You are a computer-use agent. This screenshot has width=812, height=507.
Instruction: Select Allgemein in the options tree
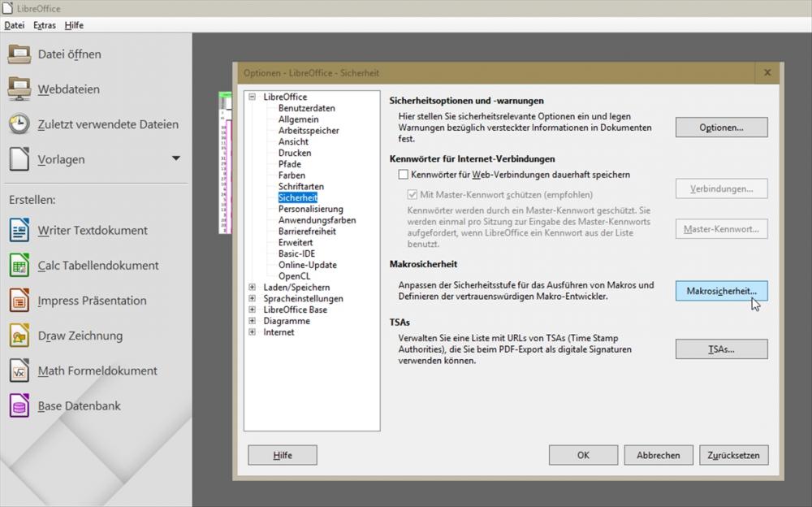298,119
